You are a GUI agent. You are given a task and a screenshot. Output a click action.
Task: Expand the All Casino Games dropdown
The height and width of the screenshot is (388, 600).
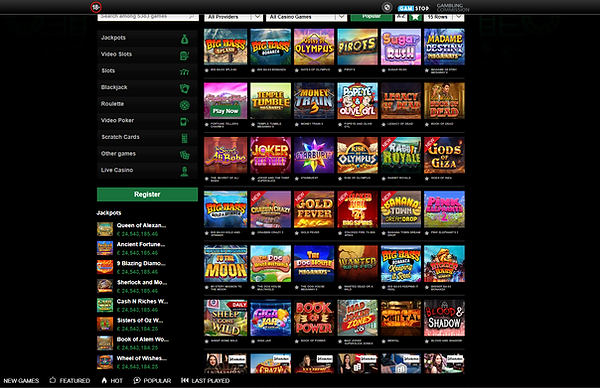point(307,17)
